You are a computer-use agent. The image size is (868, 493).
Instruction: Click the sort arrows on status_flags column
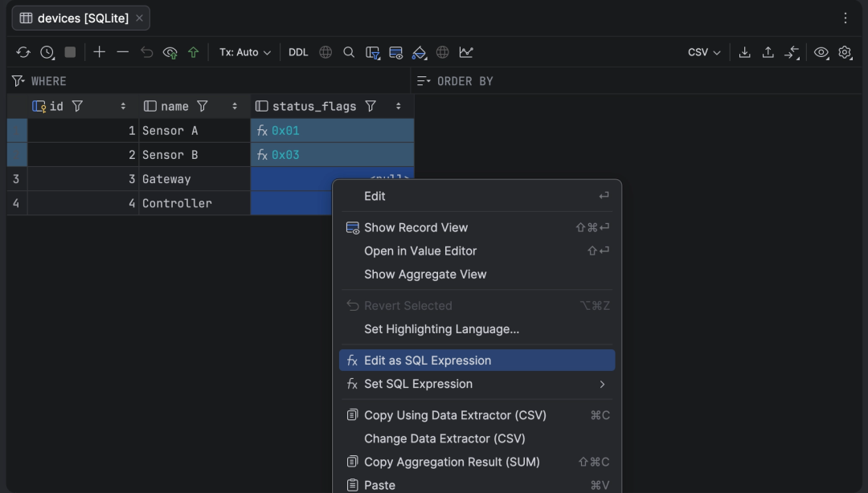[398, 106]
